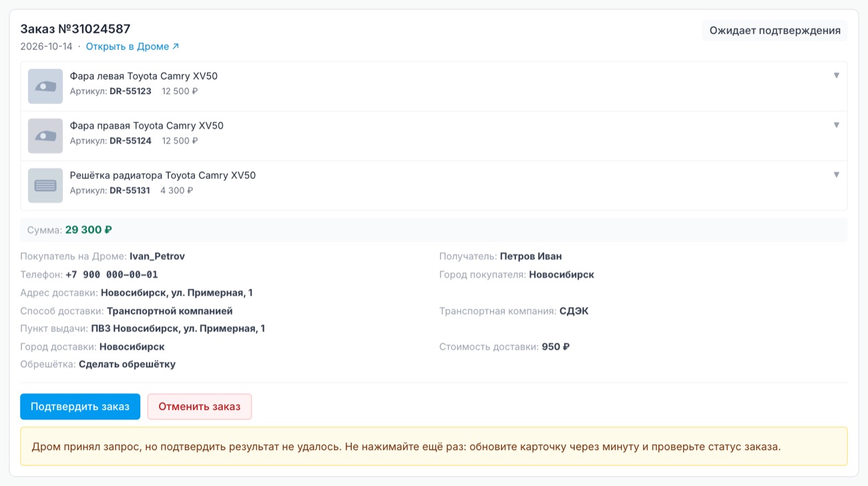Expand the Фара правая Toyota Camry row
868x486 pixels.
coord(836,125)
